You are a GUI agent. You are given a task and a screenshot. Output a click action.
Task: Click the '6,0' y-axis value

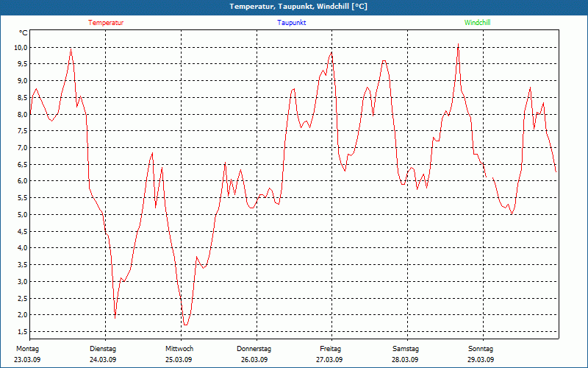pyautogui.click(x=23, y=180)
